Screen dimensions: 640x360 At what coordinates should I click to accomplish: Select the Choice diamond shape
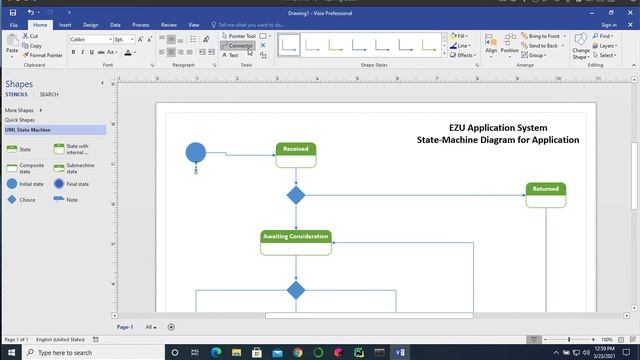[x=21, y=200]
